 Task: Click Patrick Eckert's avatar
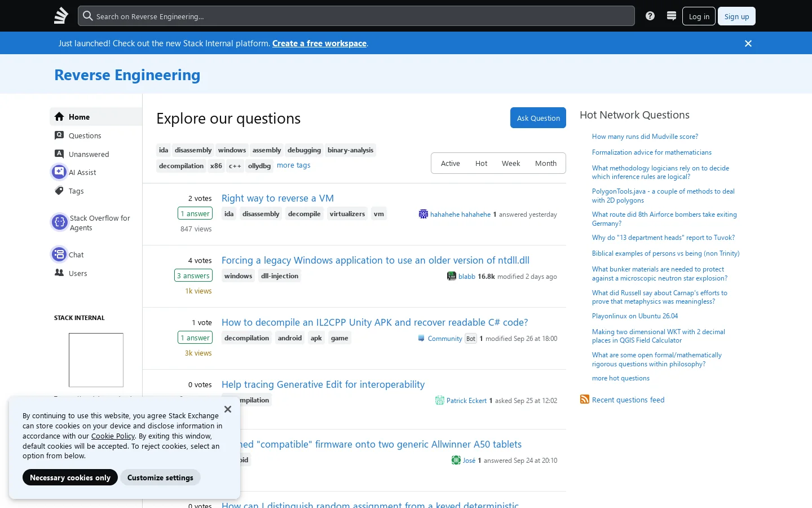pos(440,400)
